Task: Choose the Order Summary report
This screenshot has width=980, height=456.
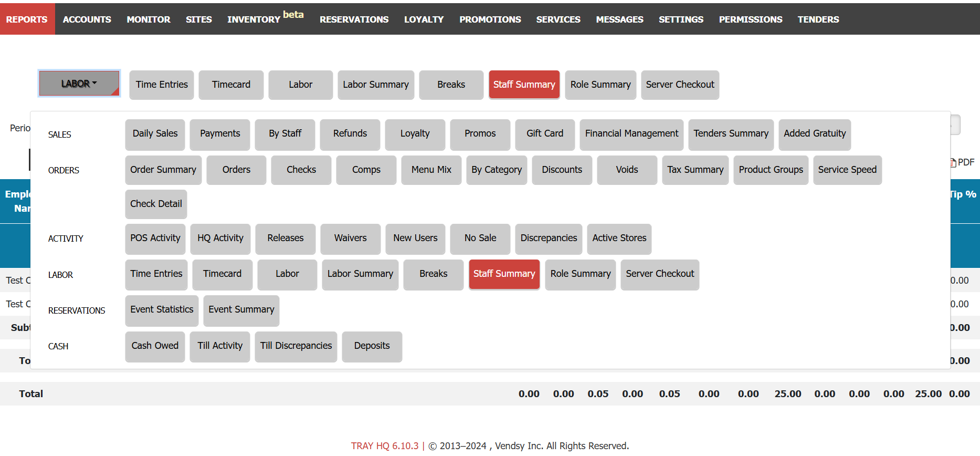Action: (x=163, y=170)
